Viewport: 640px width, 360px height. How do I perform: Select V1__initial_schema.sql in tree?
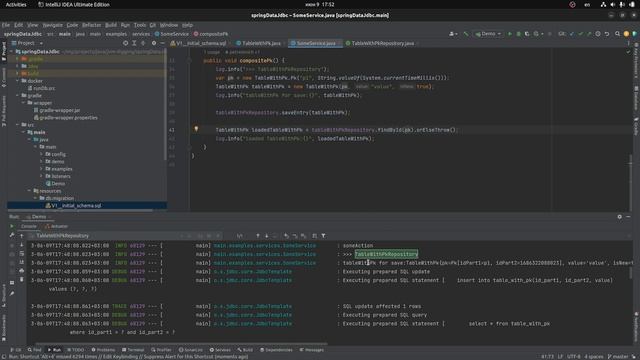(x=73, y=206)
